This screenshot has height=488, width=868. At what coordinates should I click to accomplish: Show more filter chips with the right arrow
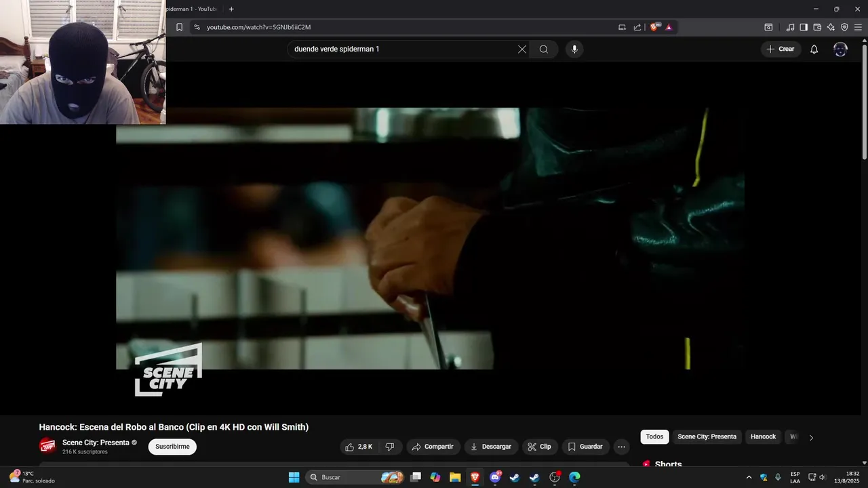coord(811,437)
